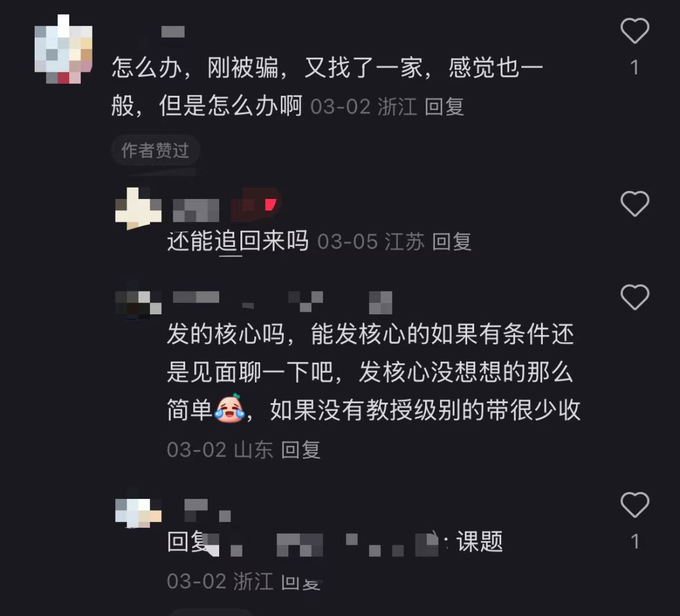Viewport: 680px width, 616px height.
Task: Open the username above 还能追回来吗
Action: [x=196, y=210]
